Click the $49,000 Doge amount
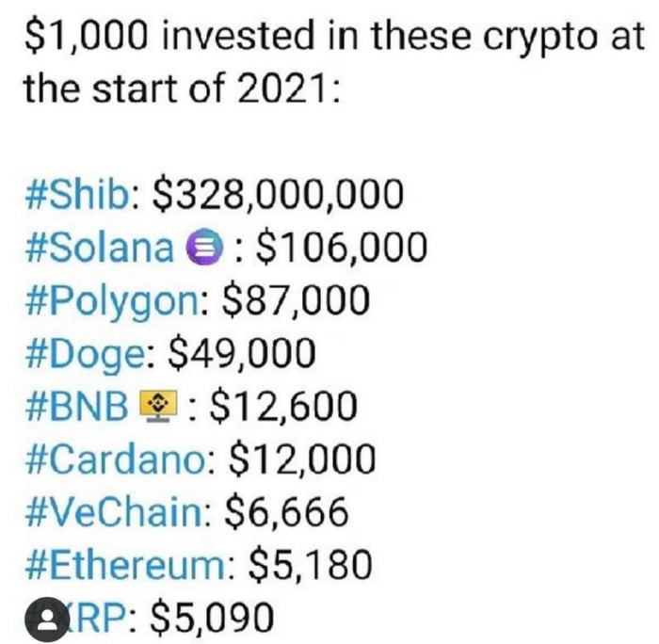 [242, 353]
